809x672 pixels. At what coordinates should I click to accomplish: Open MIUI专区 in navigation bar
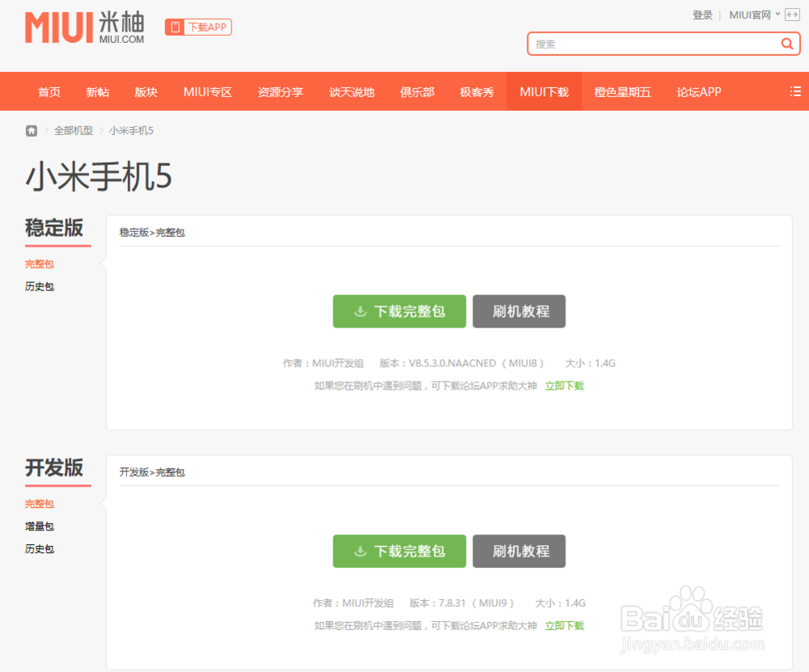click(x=208, y=92)
